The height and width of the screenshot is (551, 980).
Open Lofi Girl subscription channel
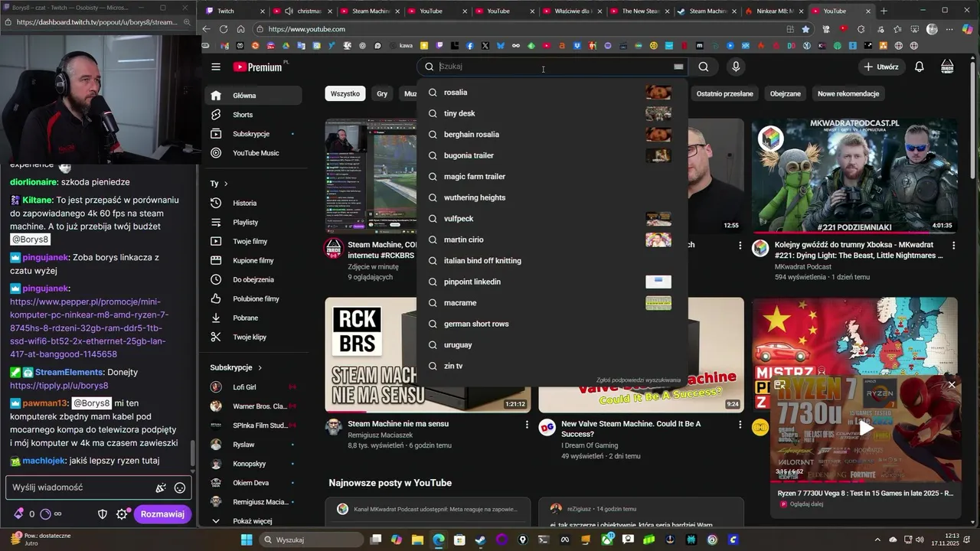253,387
